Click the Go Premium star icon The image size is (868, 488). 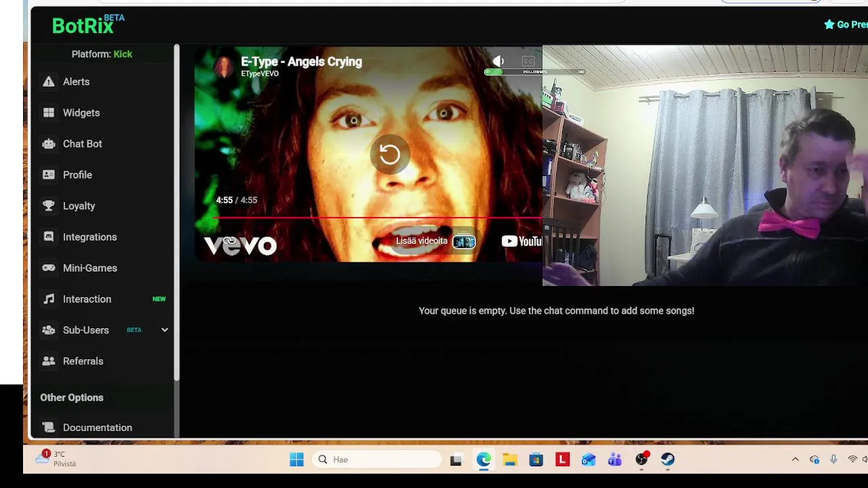[829, 24]
